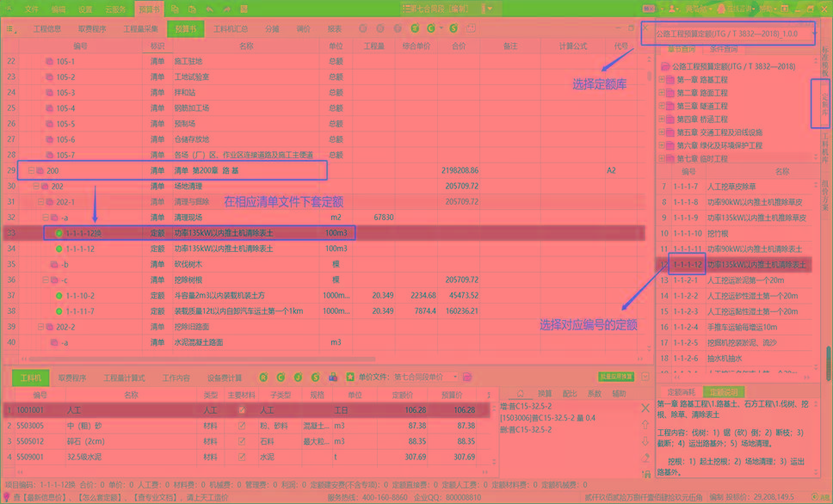Click green C circle icon in bottom toolbar
The width and height of the screenshot is (833, 504).
(281, 377)
